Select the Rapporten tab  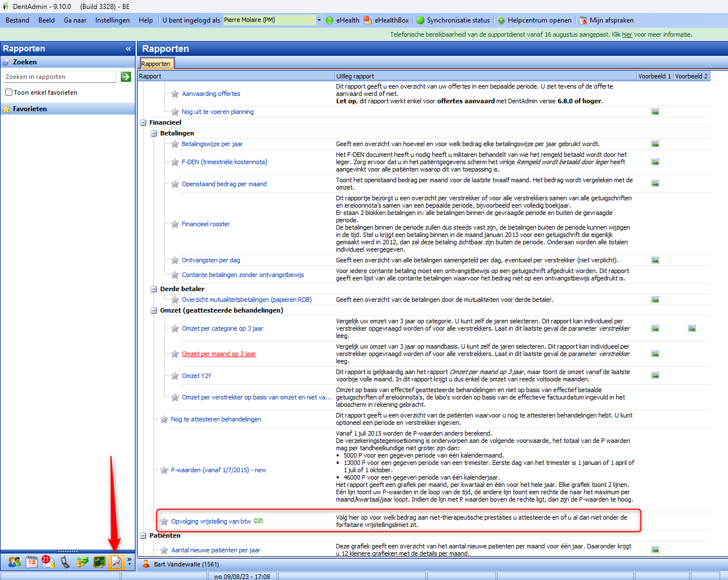coord(156,64)
